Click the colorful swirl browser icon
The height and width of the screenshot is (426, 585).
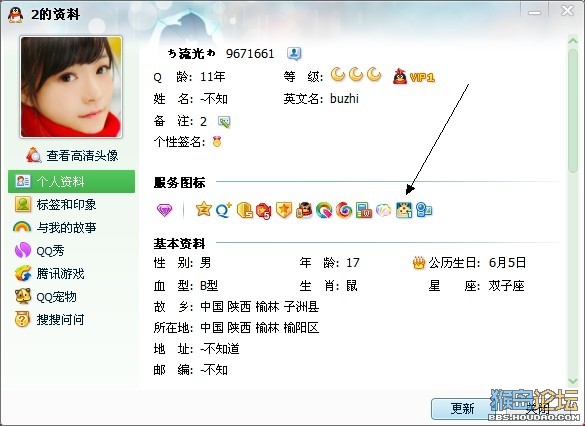point(344,210)
